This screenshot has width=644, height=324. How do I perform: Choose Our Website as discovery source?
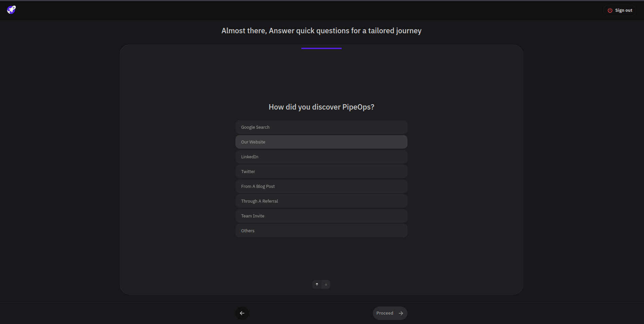tap(321, 142)
